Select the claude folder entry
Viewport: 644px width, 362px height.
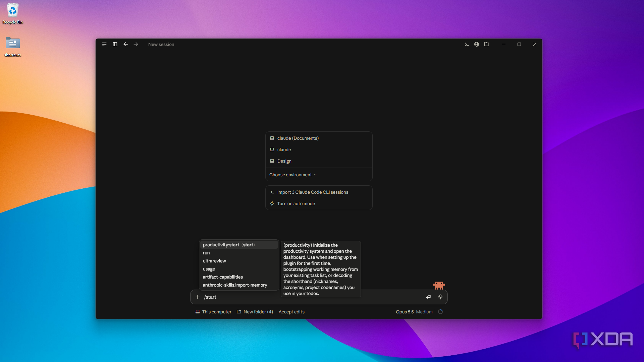click(x=319, y=149)
